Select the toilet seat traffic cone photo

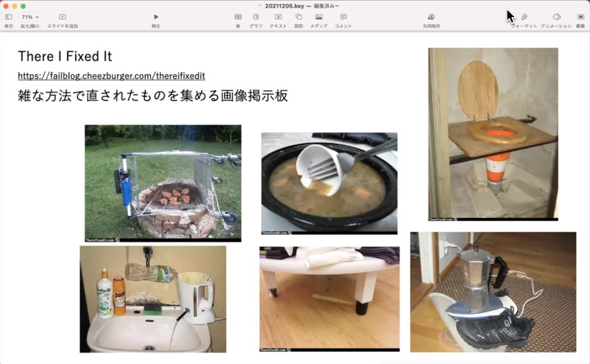coord(493,134)
